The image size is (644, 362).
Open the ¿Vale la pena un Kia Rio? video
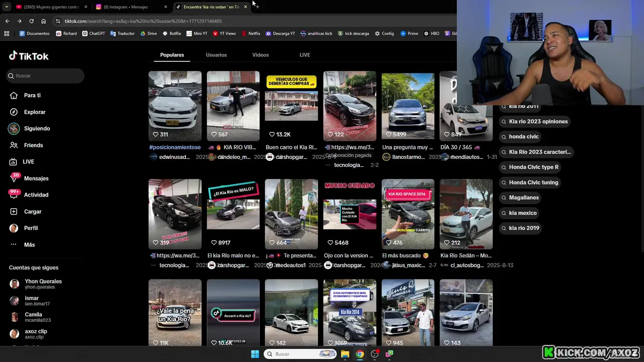175,313
